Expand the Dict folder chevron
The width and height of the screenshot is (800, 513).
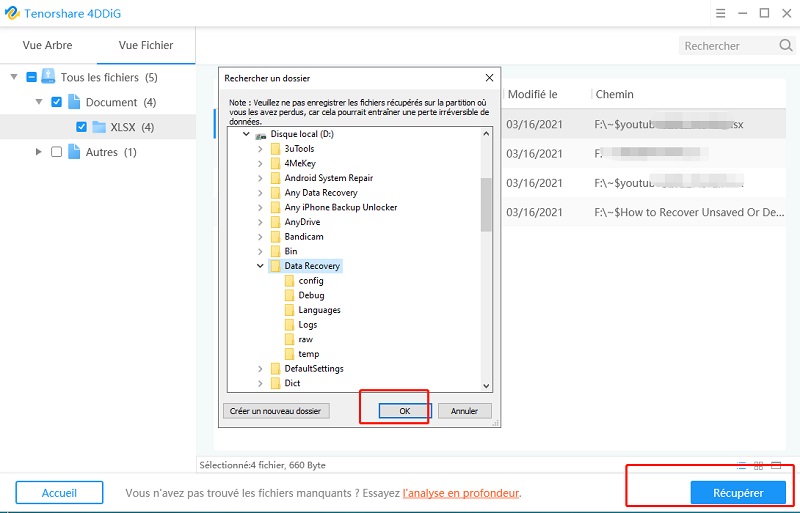coord(260,383)
